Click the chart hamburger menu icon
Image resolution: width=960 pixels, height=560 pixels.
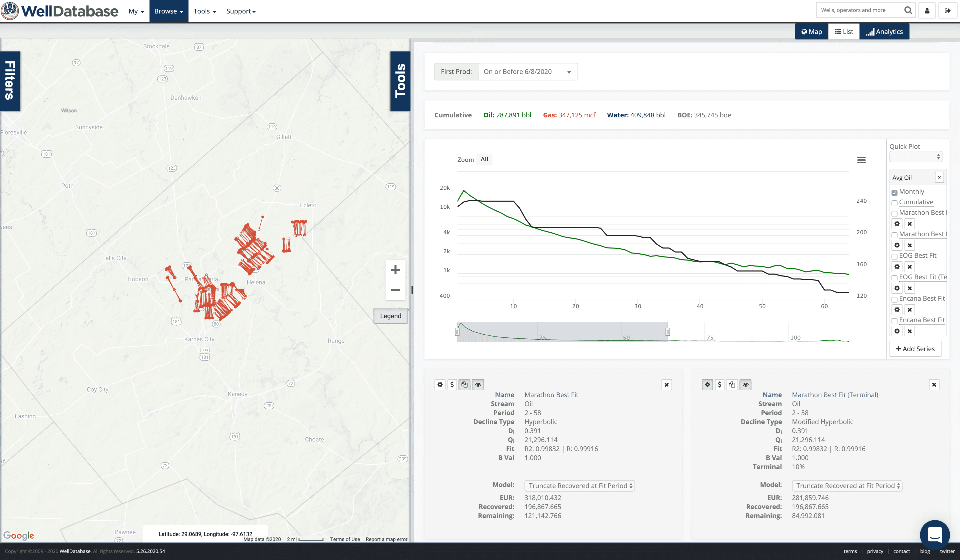click(861, 160)
